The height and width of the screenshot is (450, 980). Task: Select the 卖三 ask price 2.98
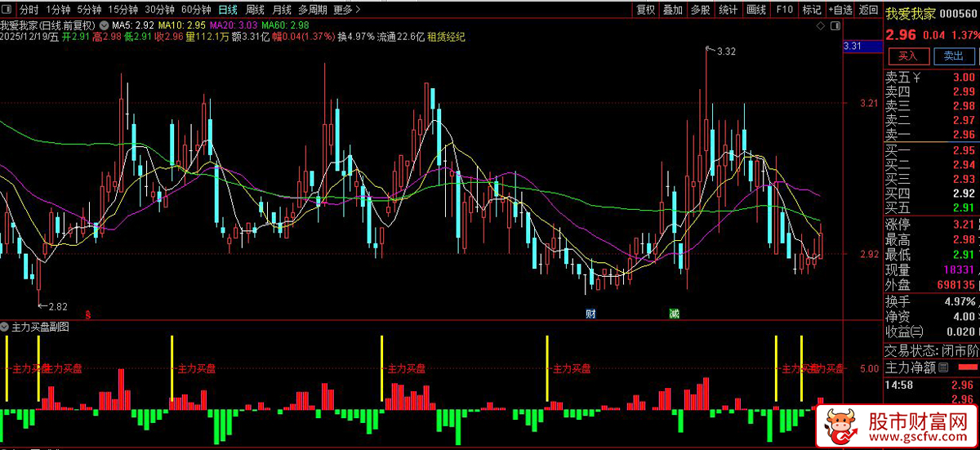click(x=963, y=106)
